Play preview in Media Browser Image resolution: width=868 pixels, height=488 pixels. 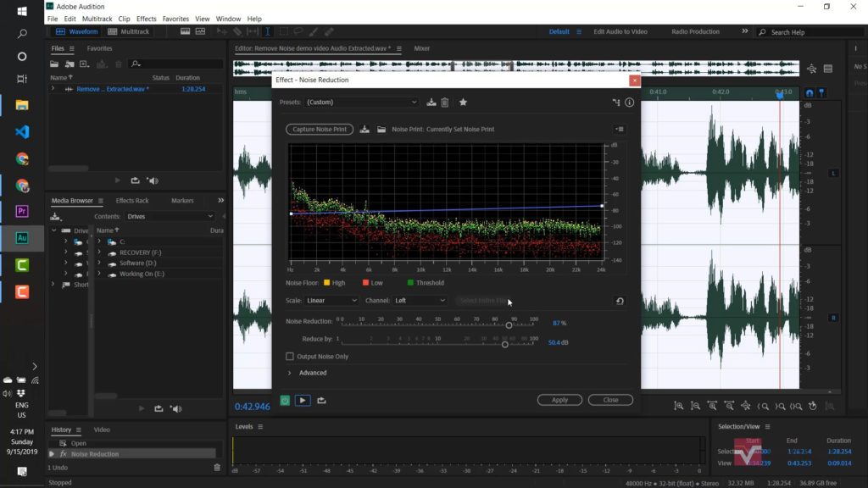(142, 409)
